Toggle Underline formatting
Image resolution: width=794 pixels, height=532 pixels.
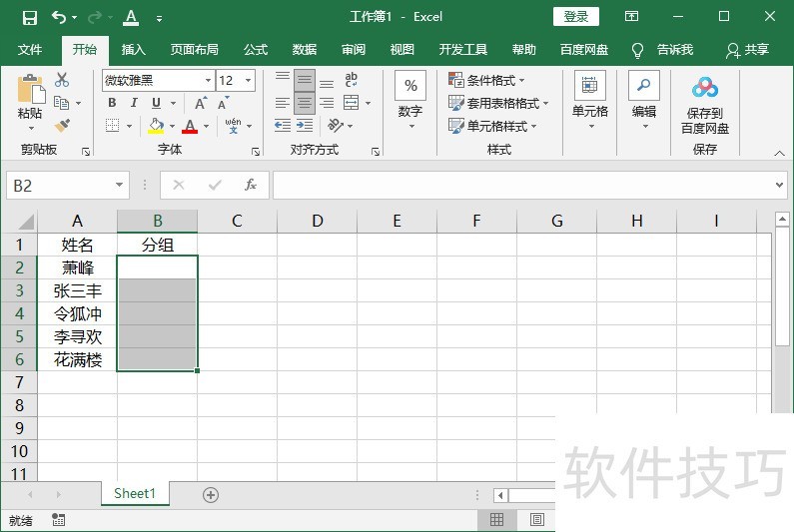pos(157,103)
